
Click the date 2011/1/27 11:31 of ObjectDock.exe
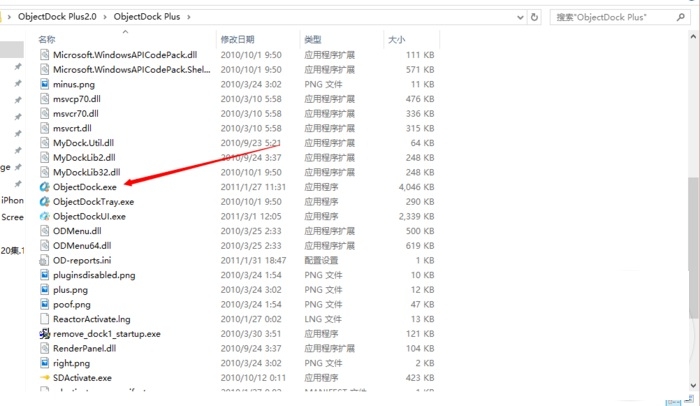point(253,187)
